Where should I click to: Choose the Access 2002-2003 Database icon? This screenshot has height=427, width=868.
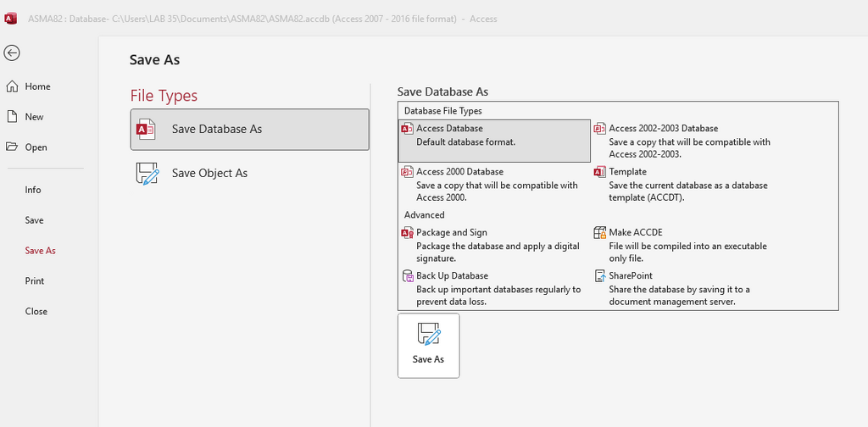click(x=600, y=129)
